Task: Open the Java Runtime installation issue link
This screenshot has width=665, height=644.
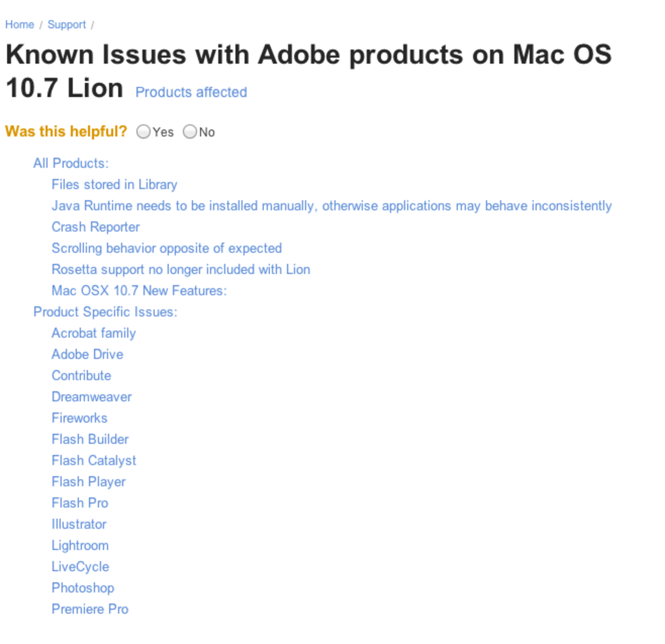Action: pyautogui.click(x=331, y=206)
